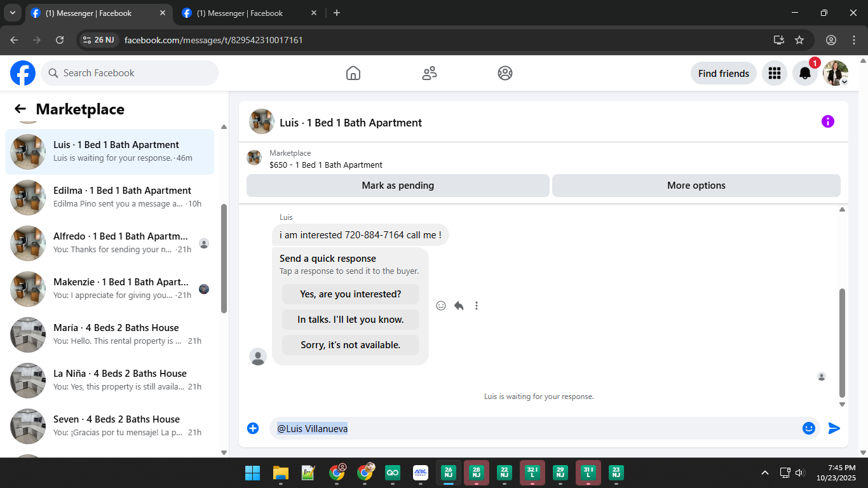Viewport: 868px width, 488px height.
Task: Open the 28 NJ taskbar app
Action: pyautogui.click(x=477, y=473)
